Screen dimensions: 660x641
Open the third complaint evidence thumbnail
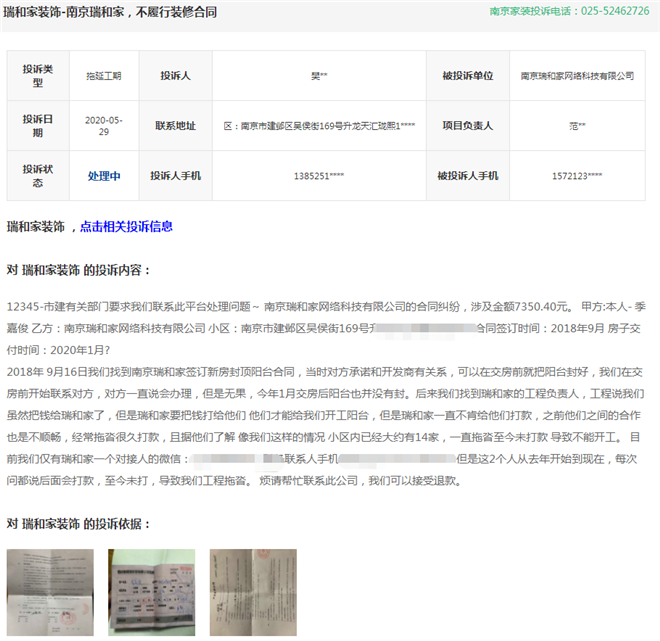click(x=239, y=591)
